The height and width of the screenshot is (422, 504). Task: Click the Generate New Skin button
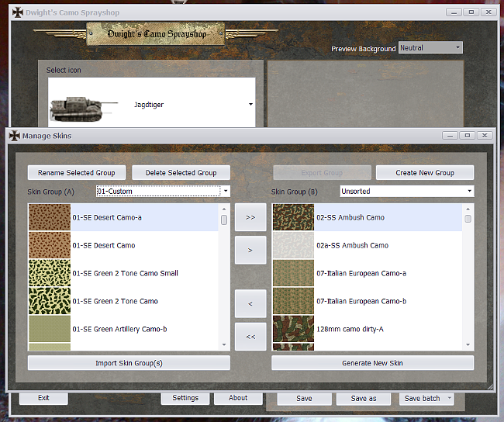point(372,363)
